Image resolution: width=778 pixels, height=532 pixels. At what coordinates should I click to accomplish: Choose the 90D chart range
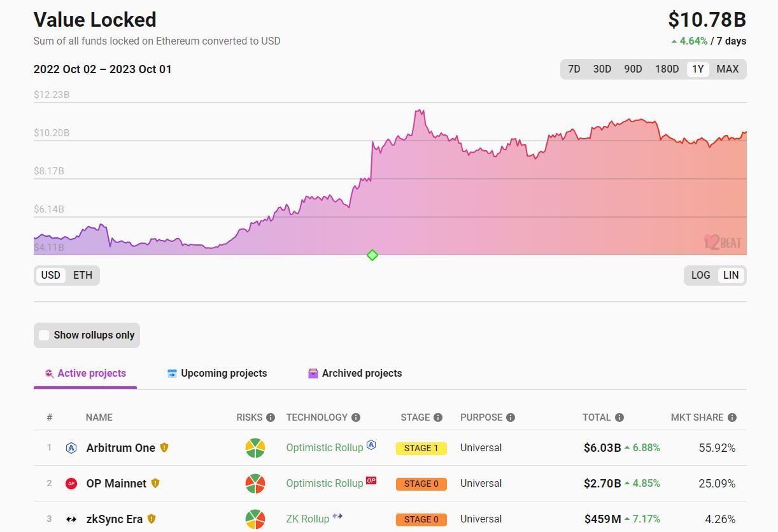click(x=633, y=69)
